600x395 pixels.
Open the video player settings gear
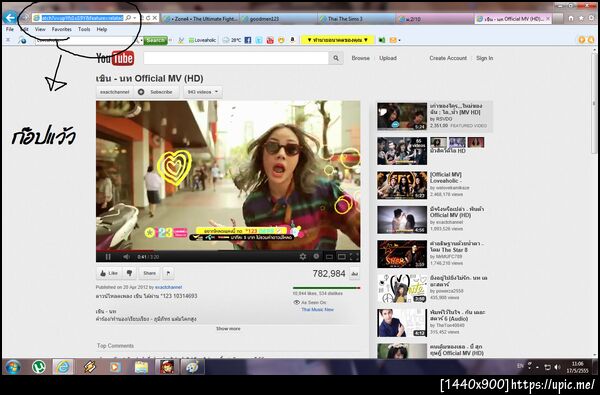pyautogui.click(x=303, y=256)
